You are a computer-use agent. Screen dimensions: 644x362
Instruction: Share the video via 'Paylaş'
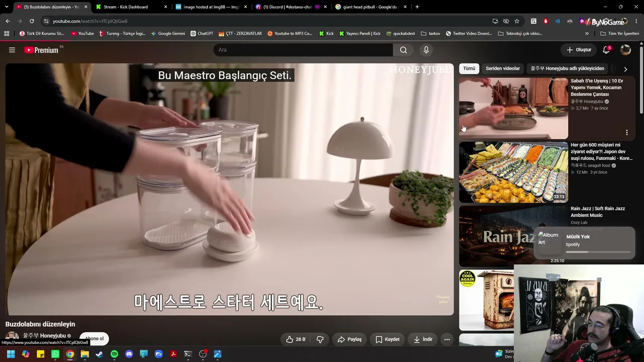tap(350, 339)
